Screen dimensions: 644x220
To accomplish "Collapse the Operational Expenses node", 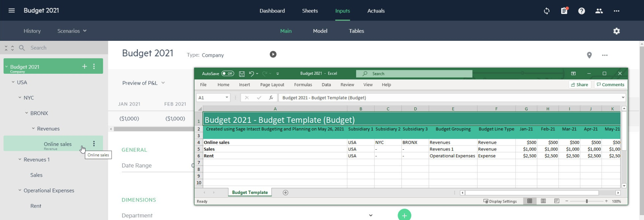I will pyautogui.click(x=20, y=190).
